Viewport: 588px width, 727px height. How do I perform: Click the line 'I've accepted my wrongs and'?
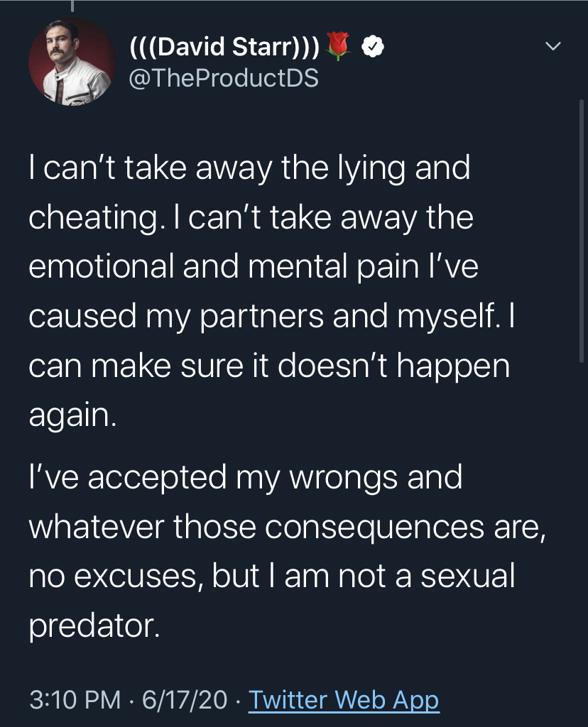click(x=245, y=476)
